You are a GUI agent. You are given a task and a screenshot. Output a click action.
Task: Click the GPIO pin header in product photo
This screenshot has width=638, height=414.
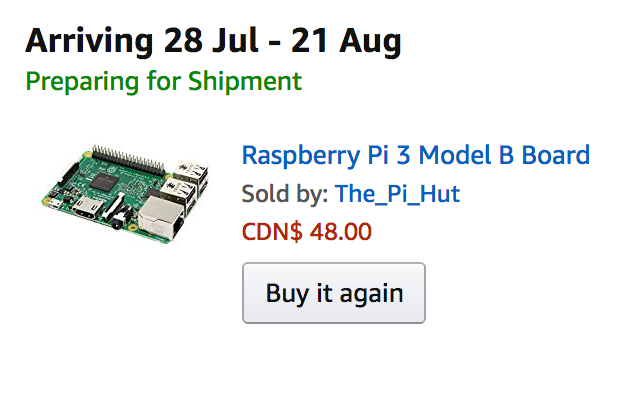coord(128,159)
